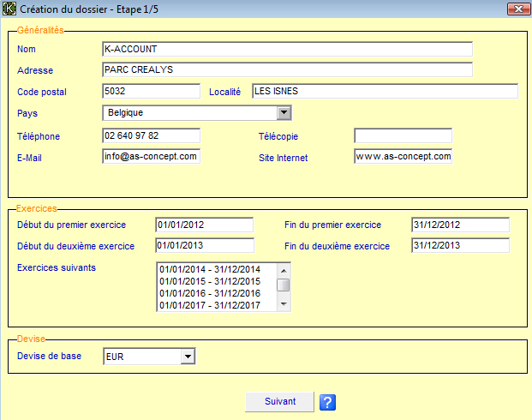
Task: Click the Exercices suivants label
Action: [x=57, y=267]
